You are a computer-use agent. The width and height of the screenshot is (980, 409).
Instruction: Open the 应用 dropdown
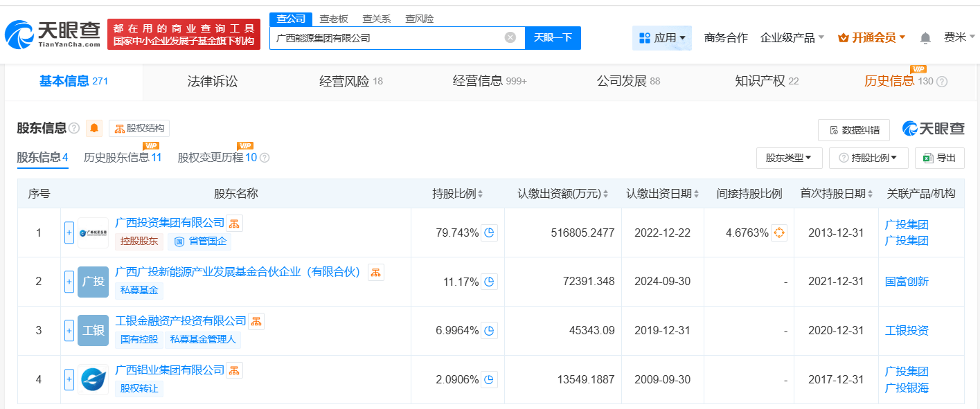click(x=662, y=38)
